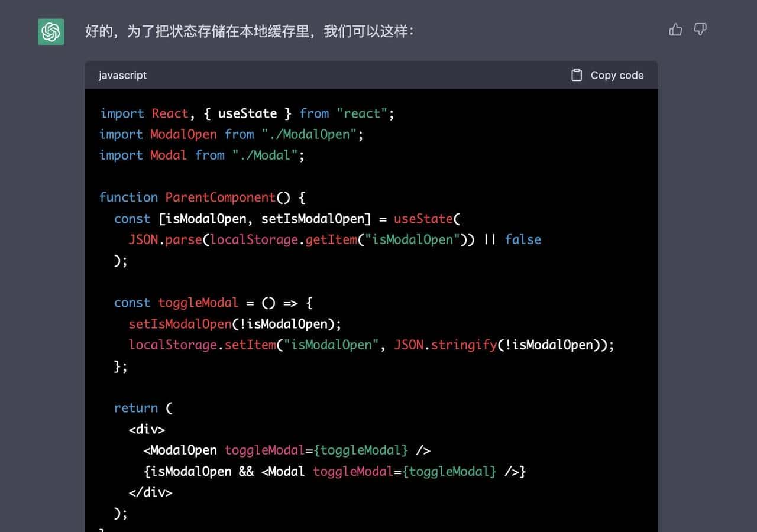Click the clipboard icon beside Copy code
This screenshot has width=757, height=532.
click(x=577, y=75)
